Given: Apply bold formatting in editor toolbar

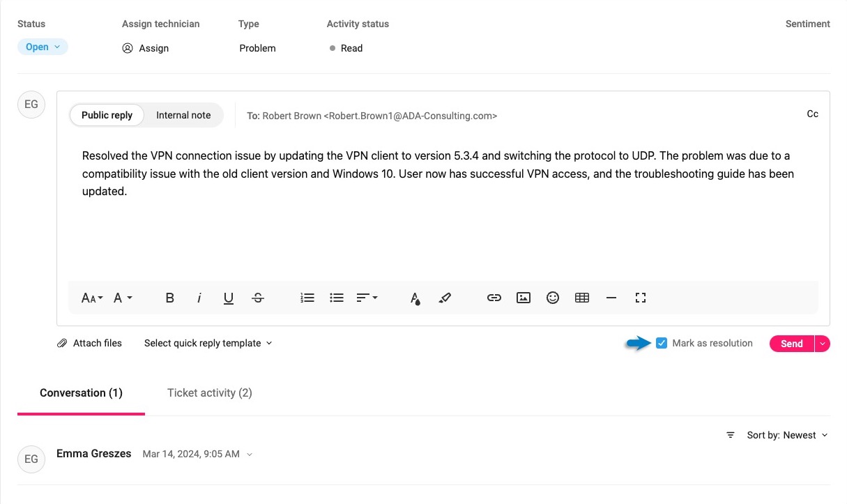Looking at the screenshot, I should coord(169,298).
